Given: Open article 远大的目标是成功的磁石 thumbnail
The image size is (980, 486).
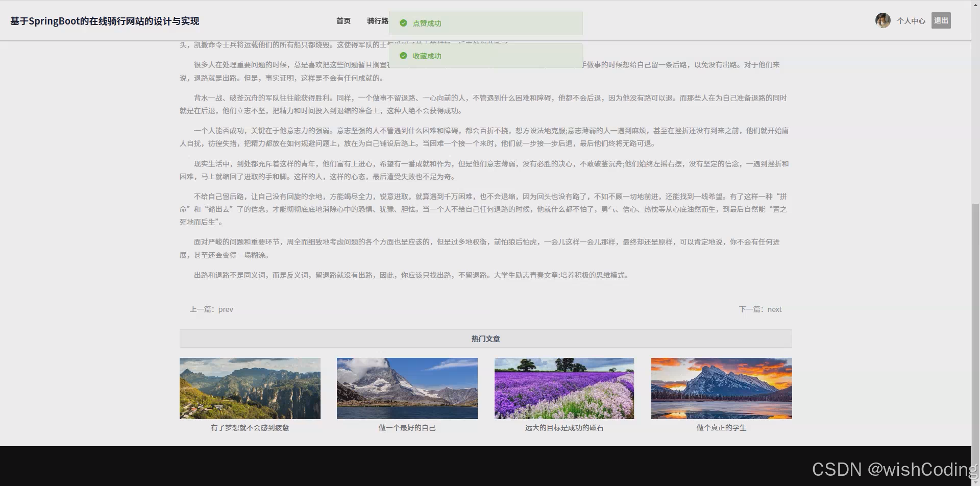Looking at the screenshot, I should [564, 388].
